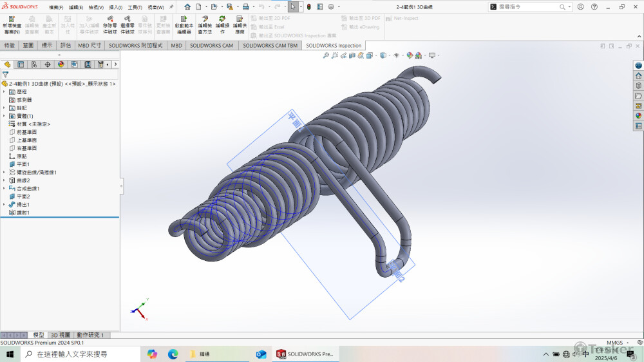The height and width of the screenshot is (362, 644).
Task: Expand the 螺旋曲線/渦捲線1 tree node
Action: [4, 172]
